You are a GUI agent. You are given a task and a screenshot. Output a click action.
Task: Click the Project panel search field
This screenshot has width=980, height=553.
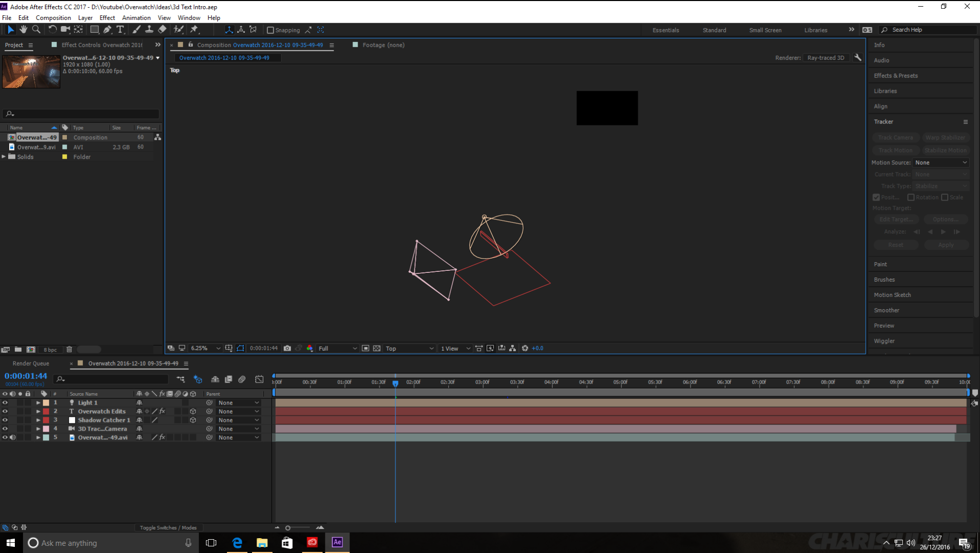tap(81, 114)
